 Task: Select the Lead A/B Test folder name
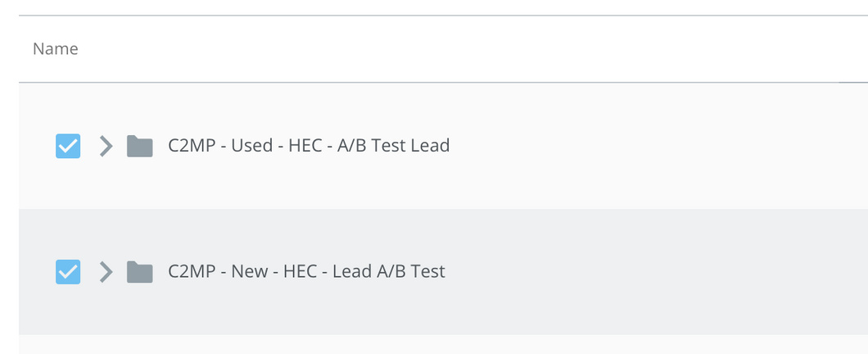point(307,271)
